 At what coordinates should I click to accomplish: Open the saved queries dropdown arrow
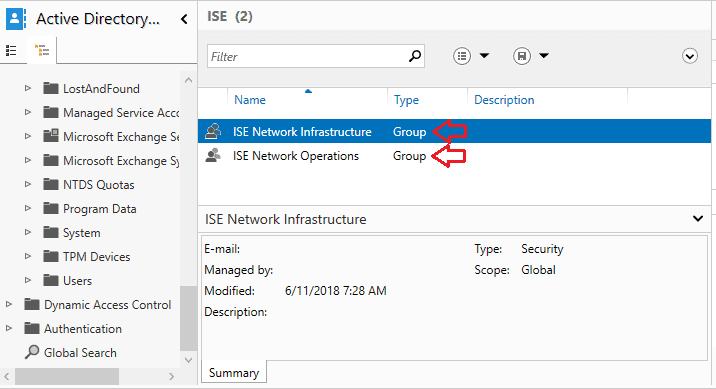pyautogui.click(x=543, y=56)
